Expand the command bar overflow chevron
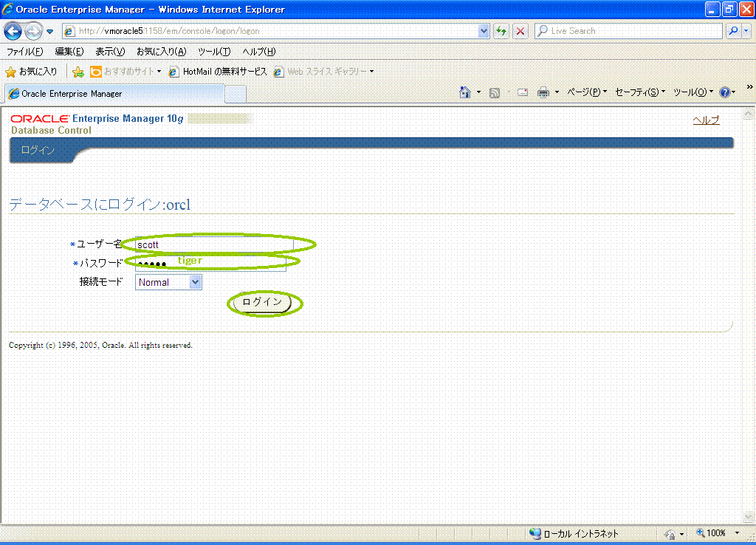Viewport: 756px width, 545px height. pyautogui.click(x=750, y=87)
